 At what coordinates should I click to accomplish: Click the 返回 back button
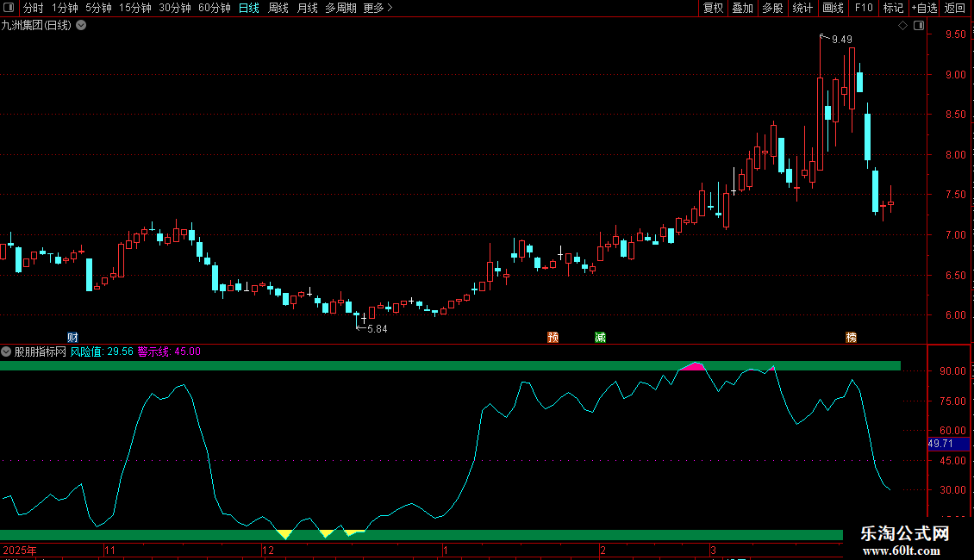tap(955, 8)
